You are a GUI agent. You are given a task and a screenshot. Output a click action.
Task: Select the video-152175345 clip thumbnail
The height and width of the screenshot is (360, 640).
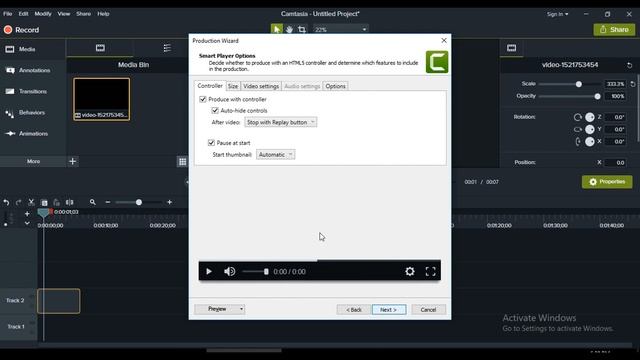[102, 99]
